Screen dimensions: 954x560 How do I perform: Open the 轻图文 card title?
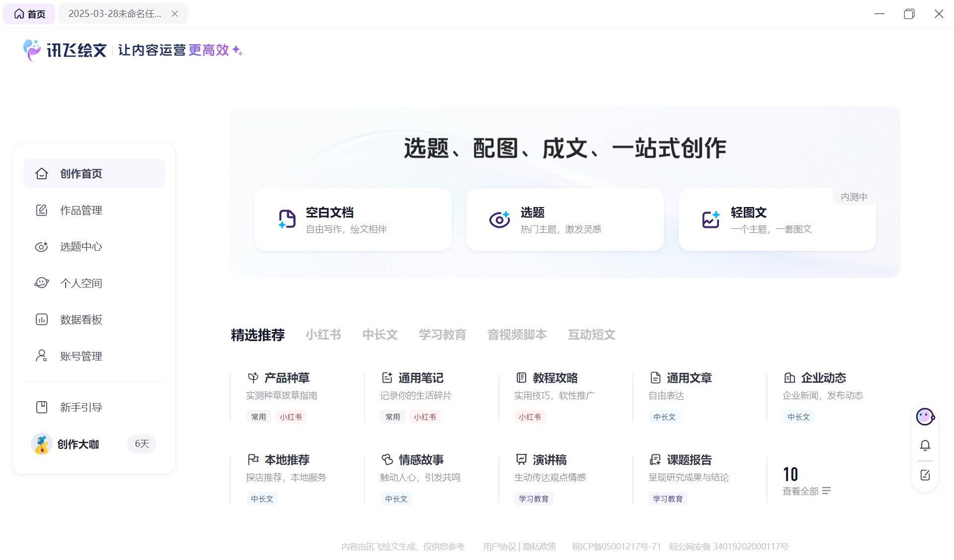[748, 212]
